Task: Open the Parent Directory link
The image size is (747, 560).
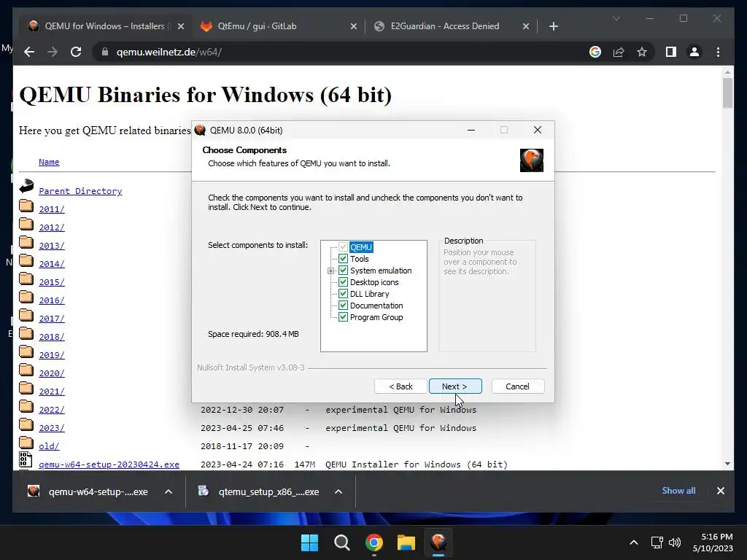Action: point(80,191)
